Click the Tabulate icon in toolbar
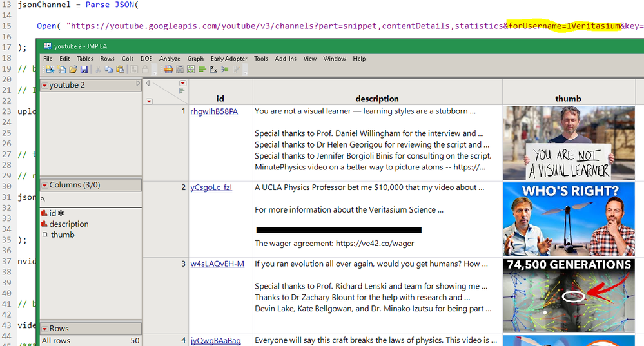This screenshot has height=346, width=644. click(168, 70)
